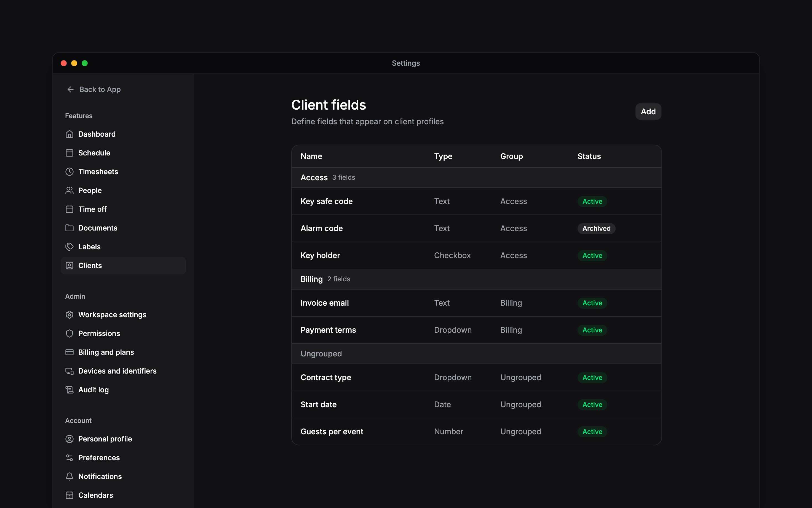Select Documents in sidebar
The height and width of the screenshot is (508, 812).
[x=123, y=228]
